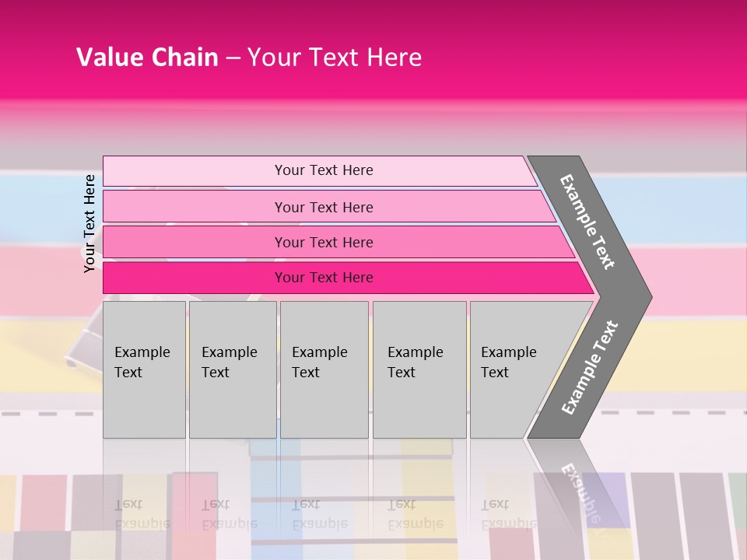Select the mirrored text under the second gray box
747x560 pixels.
(229, 514)
